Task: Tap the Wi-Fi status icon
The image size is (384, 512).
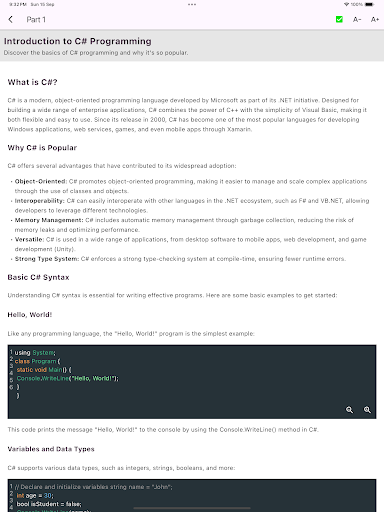Action: pos(346,4)
